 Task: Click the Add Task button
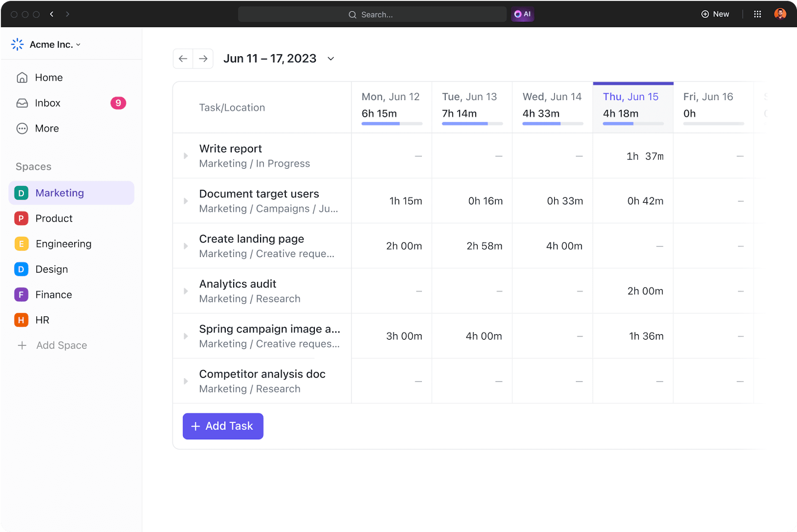(223, 426)
